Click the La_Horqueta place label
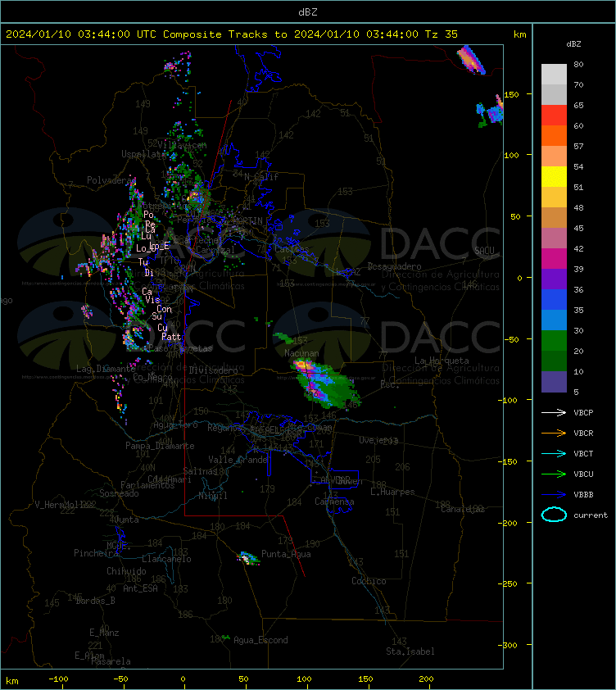Screen dimensions: 616x690 pos(442,361)
